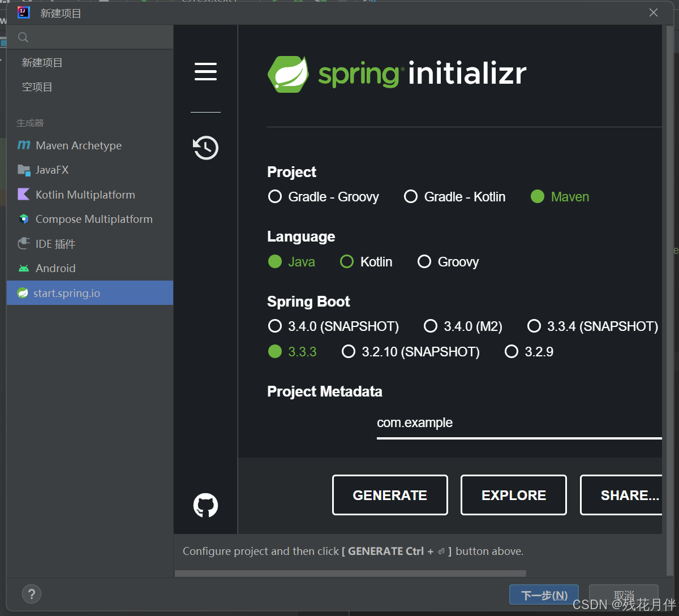Select Spring Boot 3.4.0 (M2)

(x=463, y=326)
